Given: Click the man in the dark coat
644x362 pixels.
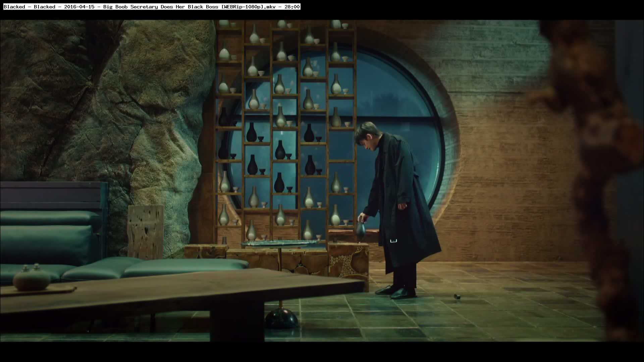Looking at the screenshot, I should click(x=402, y=201).
